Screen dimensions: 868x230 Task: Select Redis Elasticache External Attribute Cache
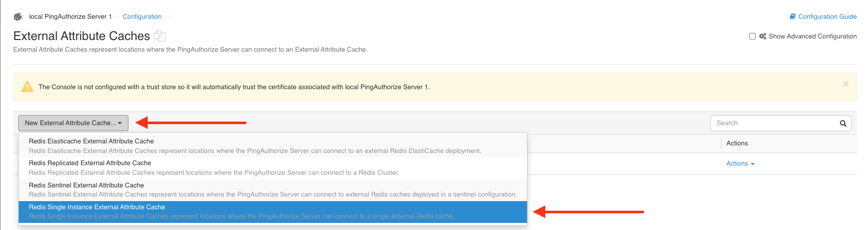tap(91, 141)
